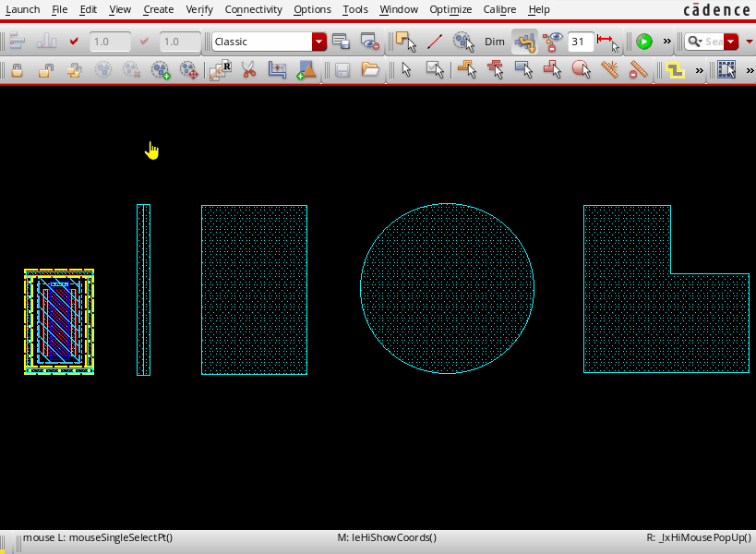This screenshot has width=756, height=554.
Task: Expand hidden toolbar items after run button
Action: tap(666, 42)
